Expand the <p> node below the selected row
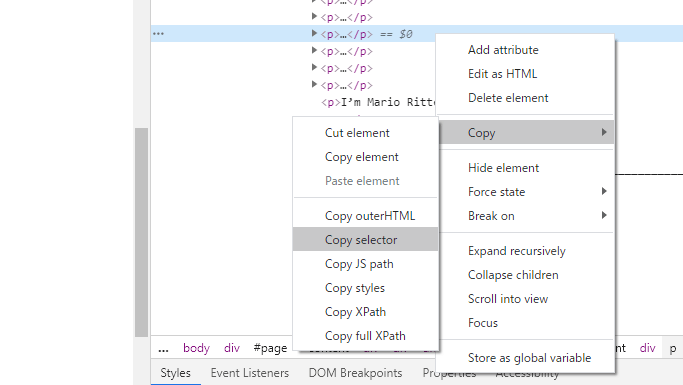The image size is (683, 385). tap(314, 50)
